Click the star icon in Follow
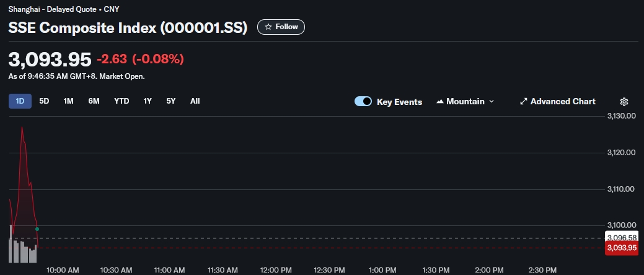Viewport: 644px width, 275px height. click(268, 27)
